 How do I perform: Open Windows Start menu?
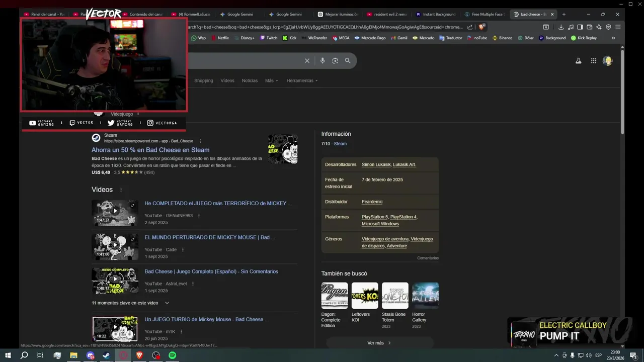click(8, 355)
